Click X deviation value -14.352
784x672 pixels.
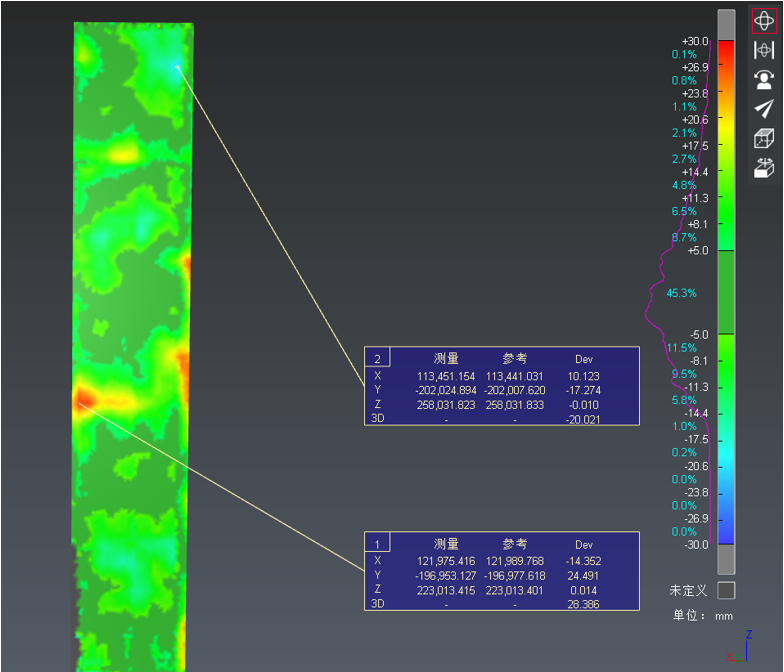pos(583,561)
